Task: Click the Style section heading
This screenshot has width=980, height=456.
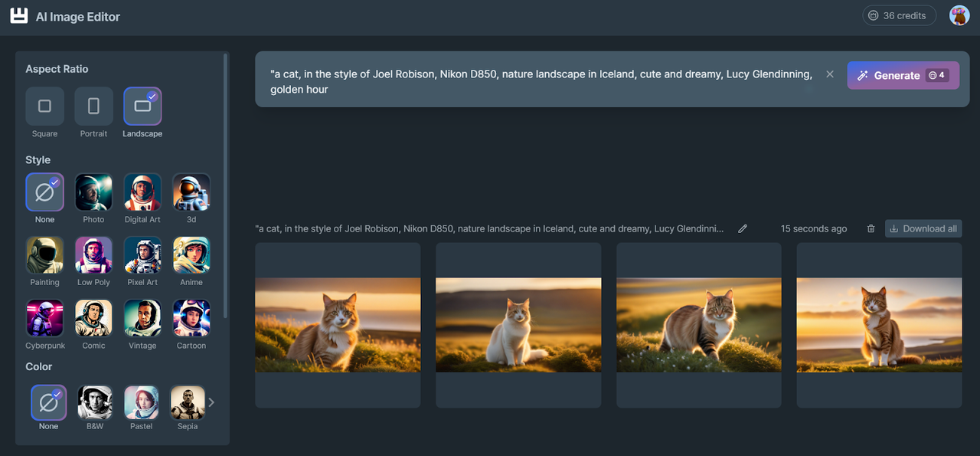Action: click(38, 160)
